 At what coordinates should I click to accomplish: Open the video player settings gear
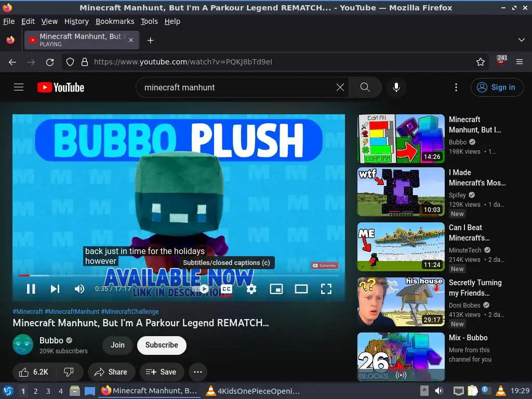(x=251, y=289)
